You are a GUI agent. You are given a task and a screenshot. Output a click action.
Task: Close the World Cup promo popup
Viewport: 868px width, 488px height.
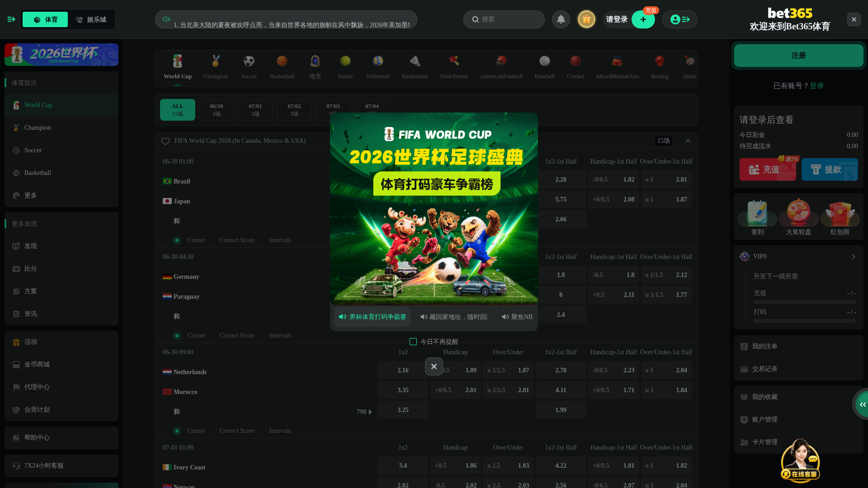(434, 366)
